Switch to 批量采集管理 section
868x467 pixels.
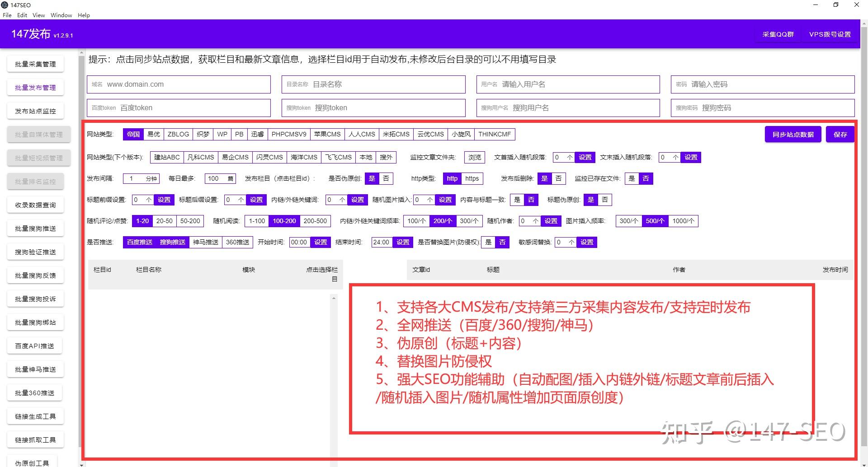point(35,64)
